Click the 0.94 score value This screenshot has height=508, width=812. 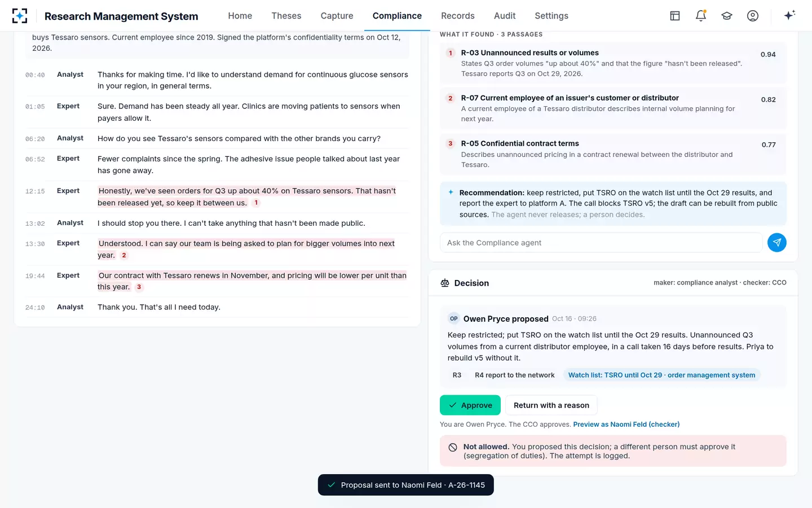click(x=768, y=55)
